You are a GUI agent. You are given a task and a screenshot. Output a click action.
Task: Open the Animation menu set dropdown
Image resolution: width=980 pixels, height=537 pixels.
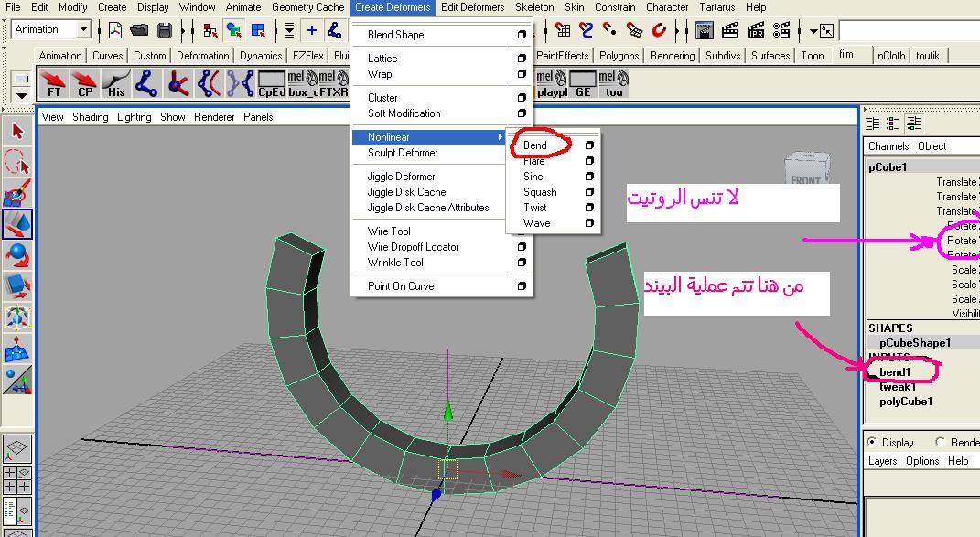[82, 29]
